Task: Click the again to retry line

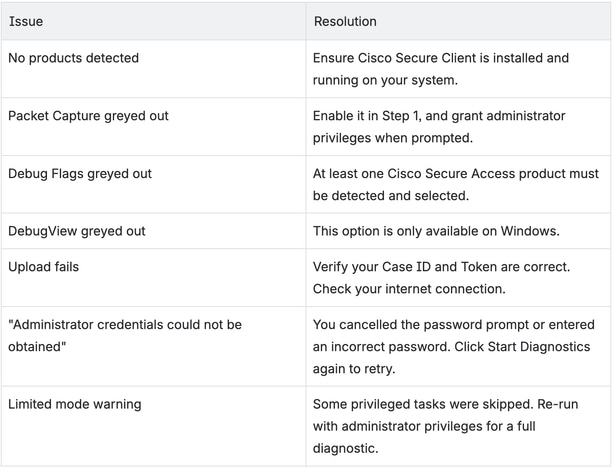Action: tap(354, 369)
